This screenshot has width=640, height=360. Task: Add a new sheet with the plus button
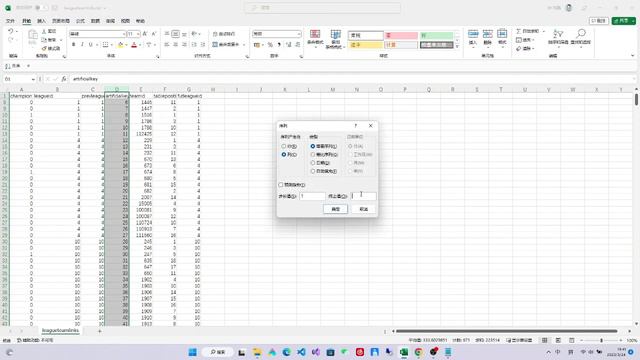point(100,331)
